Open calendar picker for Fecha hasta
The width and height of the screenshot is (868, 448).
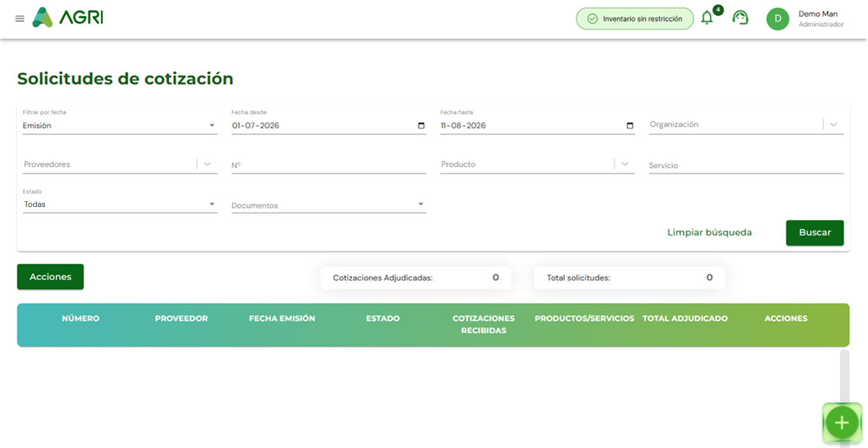[x=630, y=126]
